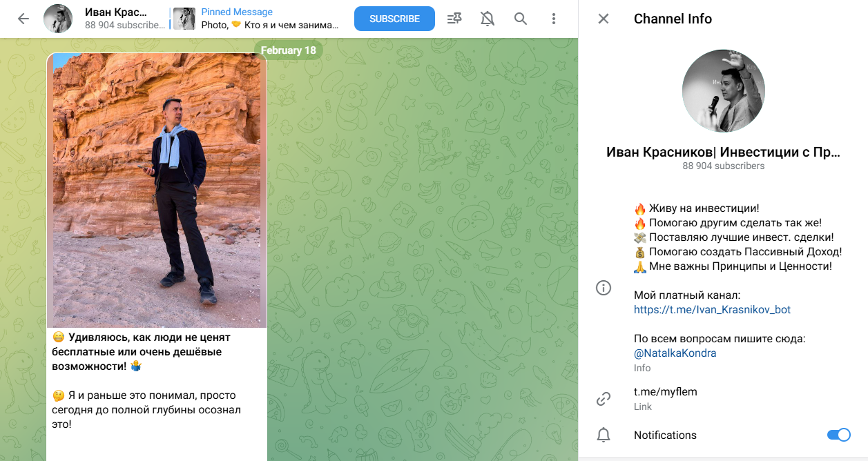
Task: Go back using the arrow in the chat header
Action: [23, 19]
